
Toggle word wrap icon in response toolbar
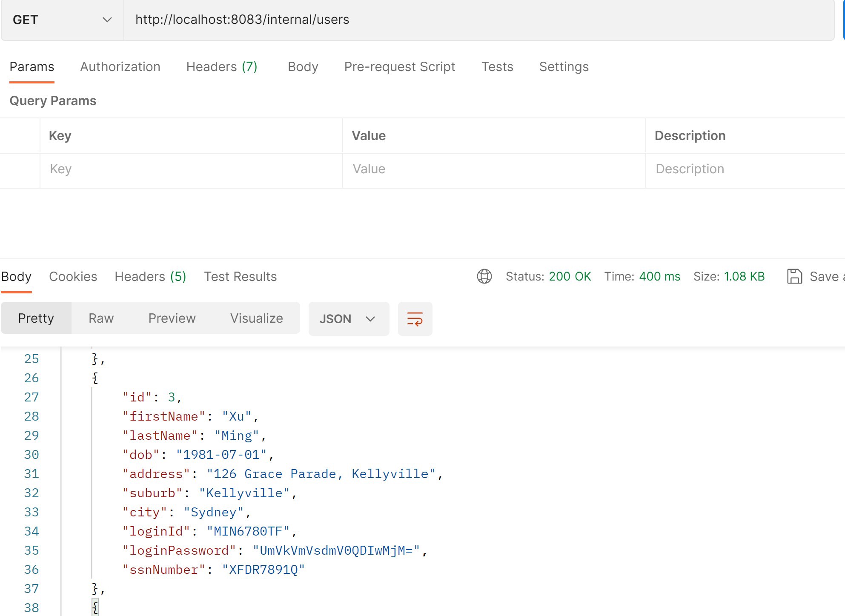415,319
